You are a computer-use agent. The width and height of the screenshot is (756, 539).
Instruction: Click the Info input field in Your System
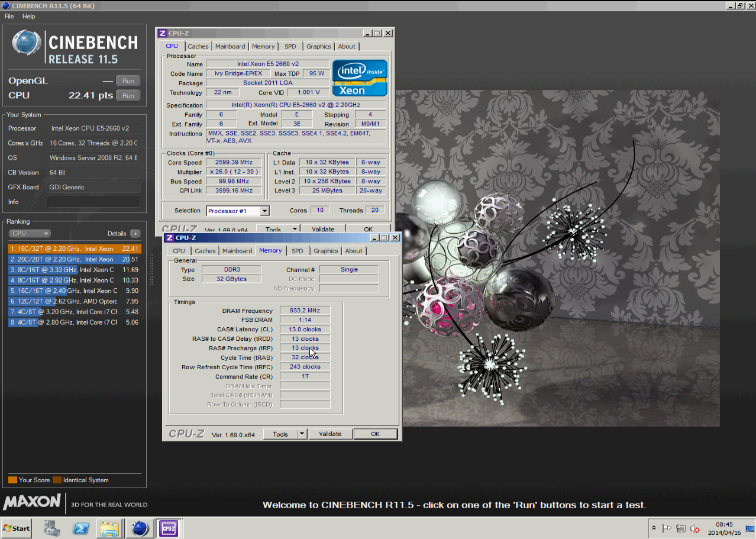(93, 202)
